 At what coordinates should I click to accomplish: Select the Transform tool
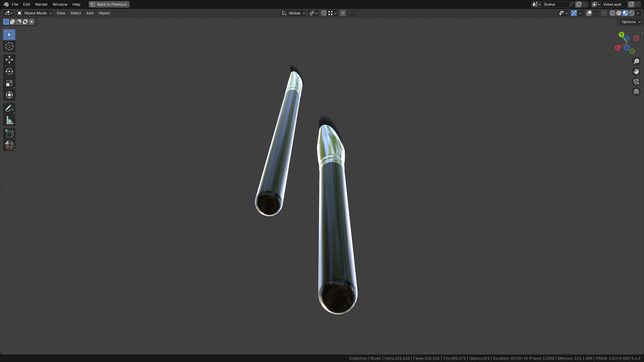9,95
